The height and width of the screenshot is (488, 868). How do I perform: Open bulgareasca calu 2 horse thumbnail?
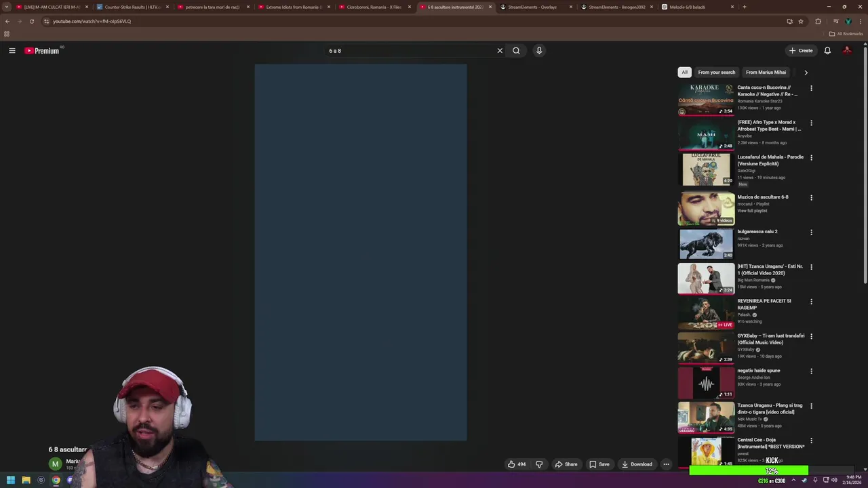tap(706, 244)
